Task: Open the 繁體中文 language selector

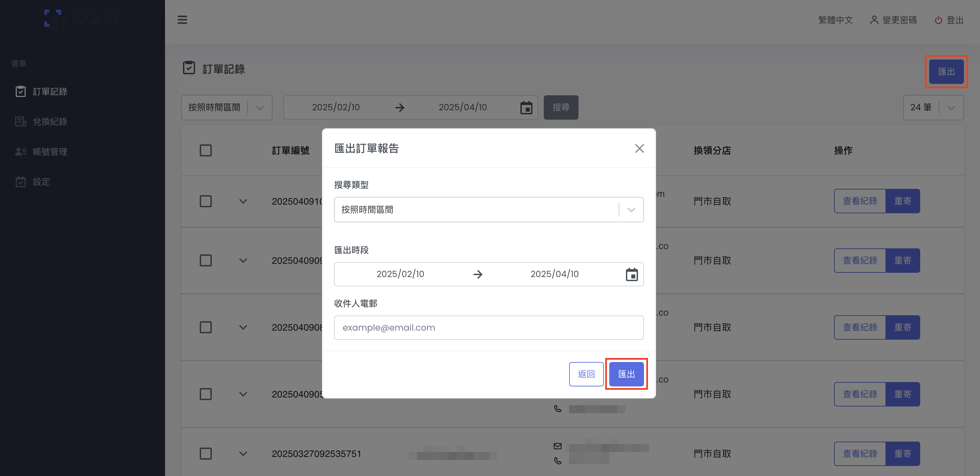Action: (835, 20)
